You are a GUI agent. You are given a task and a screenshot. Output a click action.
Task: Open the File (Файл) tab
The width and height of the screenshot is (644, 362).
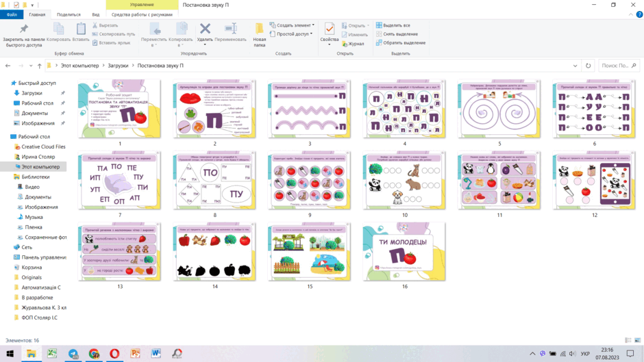click(12, 14)
